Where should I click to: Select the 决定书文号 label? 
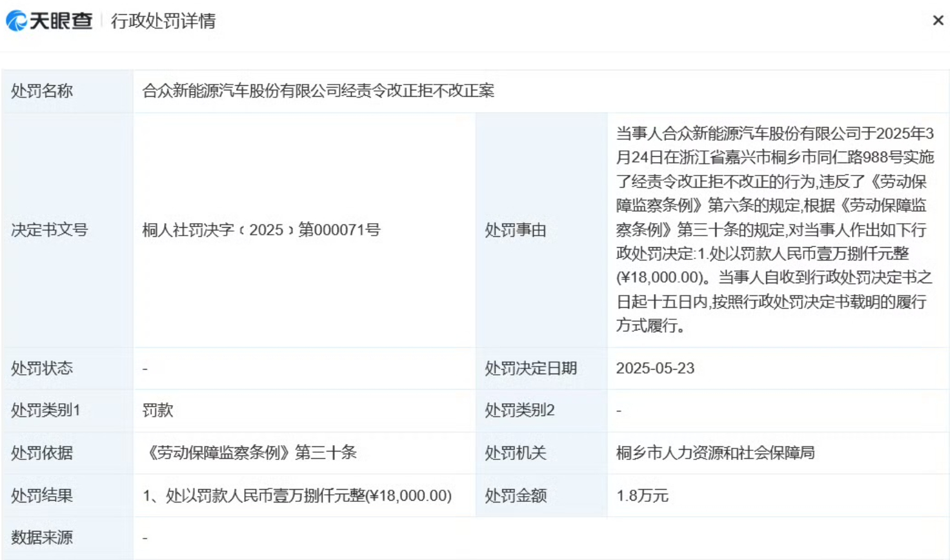[x=50, y=230]
